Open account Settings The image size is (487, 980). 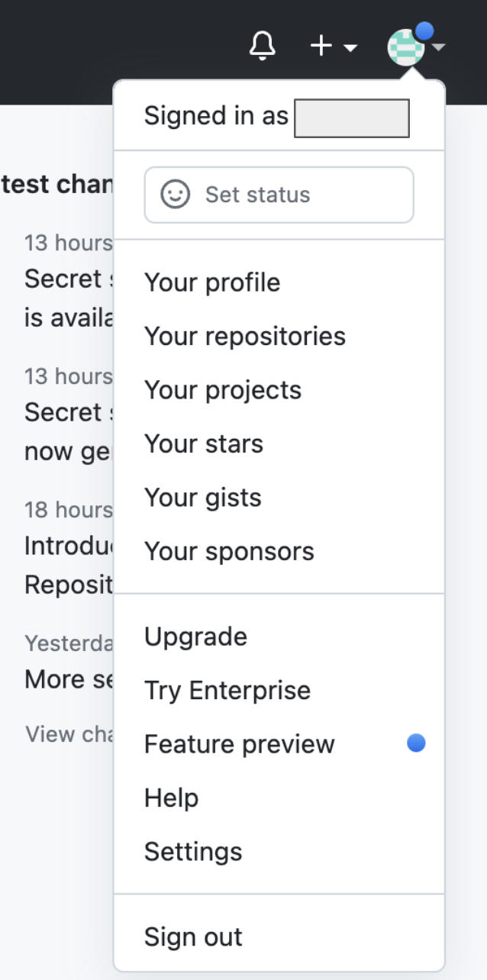tap(192, 850)
